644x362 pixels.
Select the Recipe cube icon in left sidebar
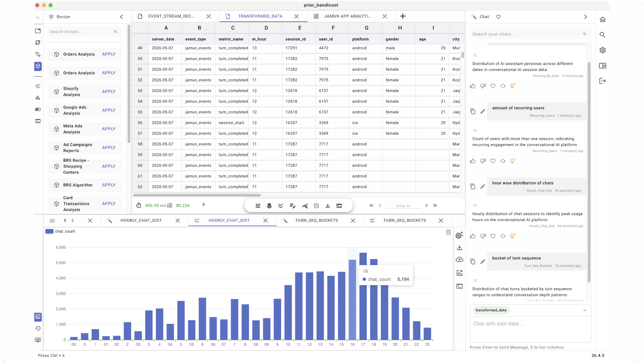pyautogui.click(x=38, y=66)
